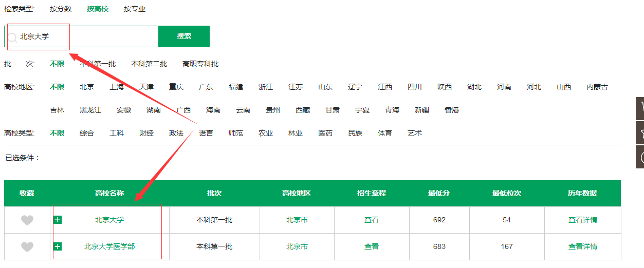
Task: Filter region by 河南
Action: [504, 87]
